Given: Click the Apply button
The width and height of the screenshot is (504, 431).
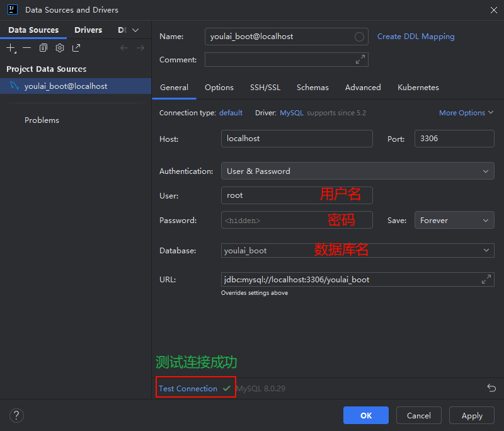Looking at the screenshot, I should pos(472,415).
